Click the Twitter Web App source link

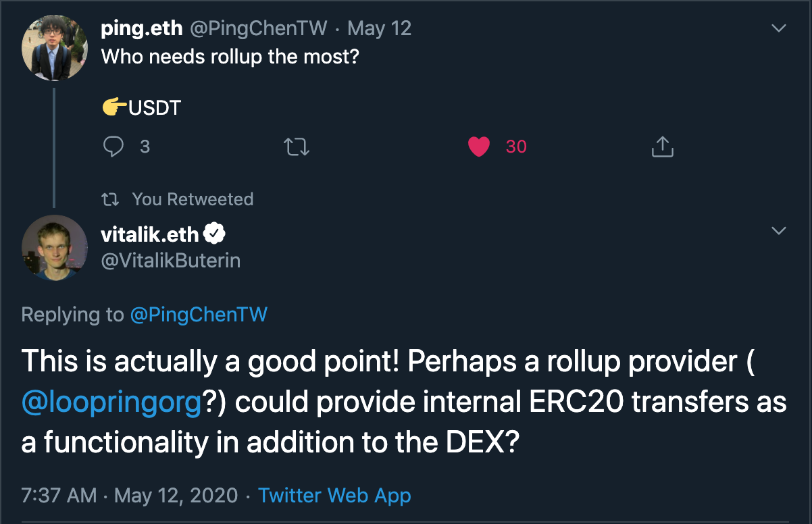(x=334, y=495)
